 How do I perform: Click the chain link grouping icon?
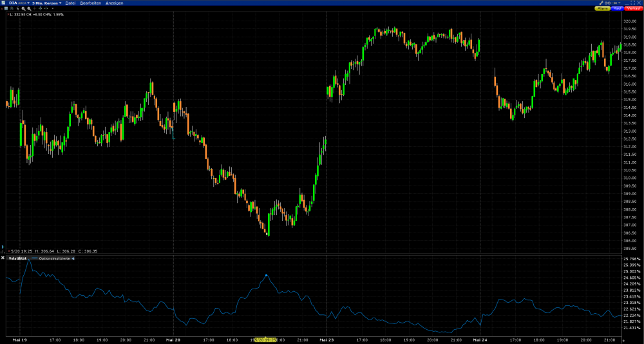(x=607, y=3)
